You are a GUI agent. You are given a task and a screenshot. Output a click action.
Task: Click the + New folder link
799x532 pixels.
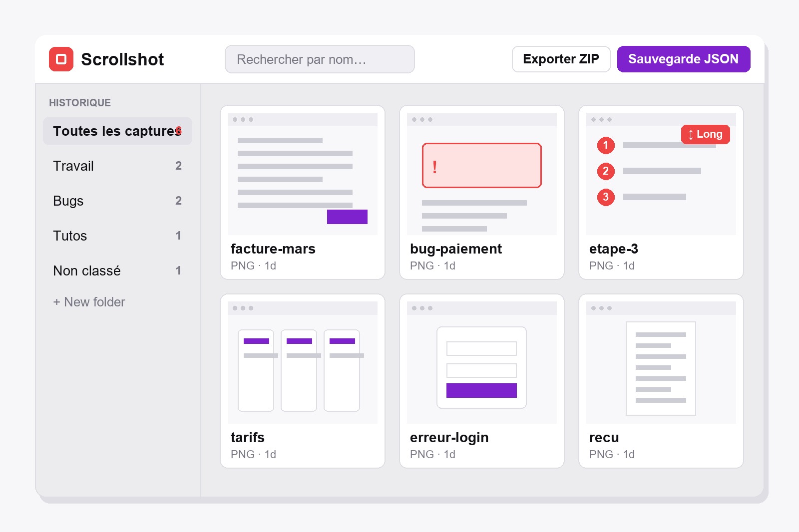click(x=89, y=302)
